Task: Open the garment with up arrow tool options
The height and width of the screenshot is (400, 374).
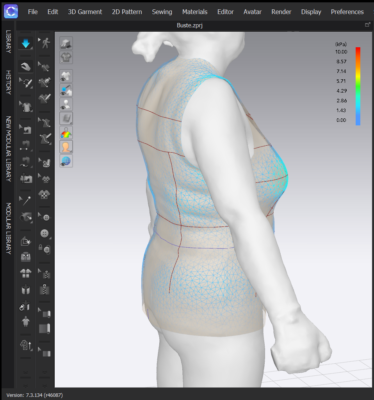Action: click(26, 345)
